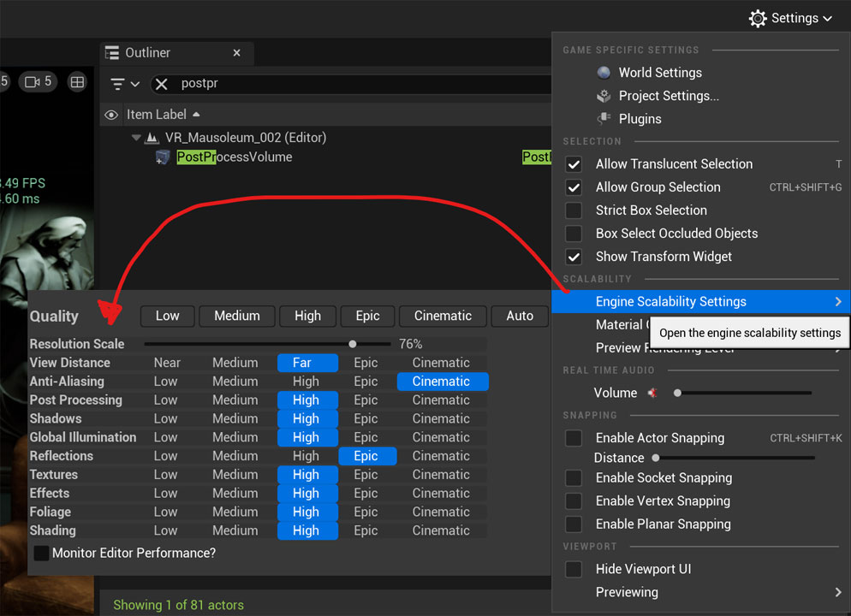The width and height of the screenshot is (851, 616).
Task: Disable Allow Translucent Selection checkbox
Action: pyautogui.click(x=574, y=164)
